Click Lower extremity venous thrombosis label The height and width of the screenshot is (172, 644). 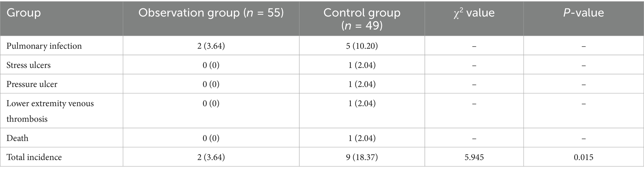point(50,111)
